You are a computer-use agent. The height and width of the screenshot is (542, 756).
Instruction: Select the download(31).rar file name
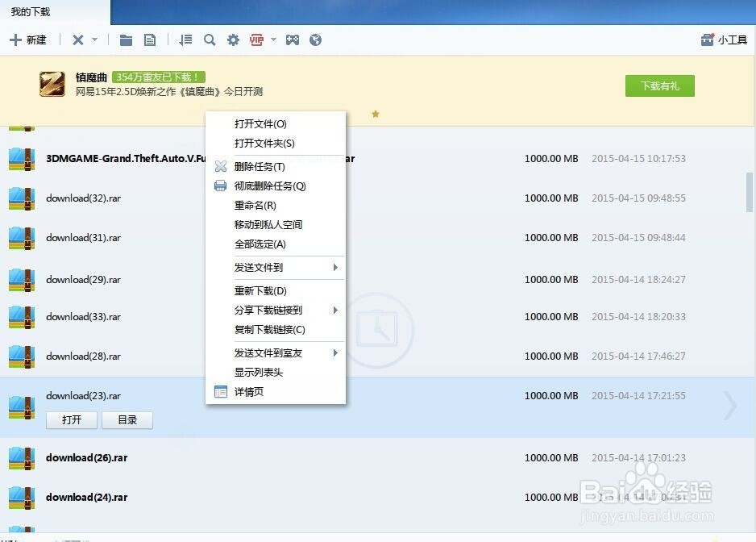(x=83, y=238)
